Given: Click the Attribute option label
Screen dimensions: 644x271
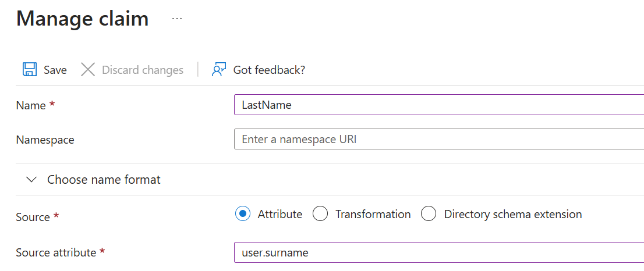Looking at the screenshot, I should point(280,215).
